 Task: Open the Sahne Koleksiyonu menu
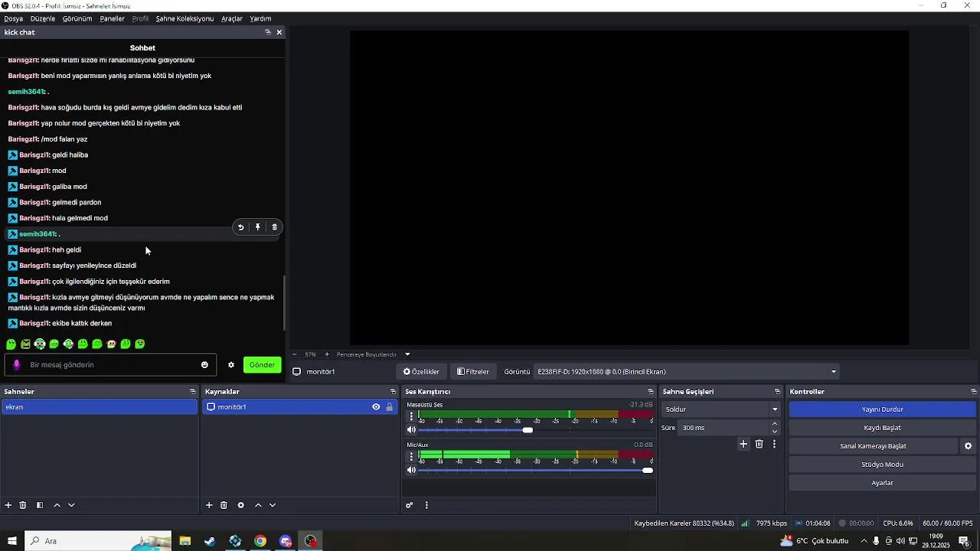pos(185,18)
